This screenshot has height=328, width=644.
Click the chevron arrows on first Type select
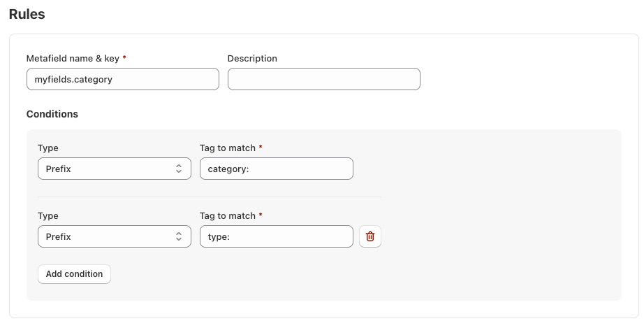[179, 169]
